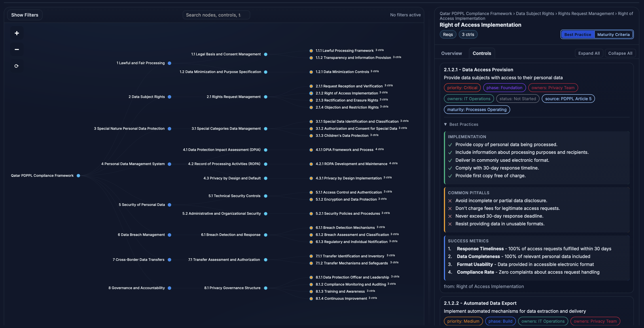
Task: Click the zoom out minus icon
Action: coord(17,49)
